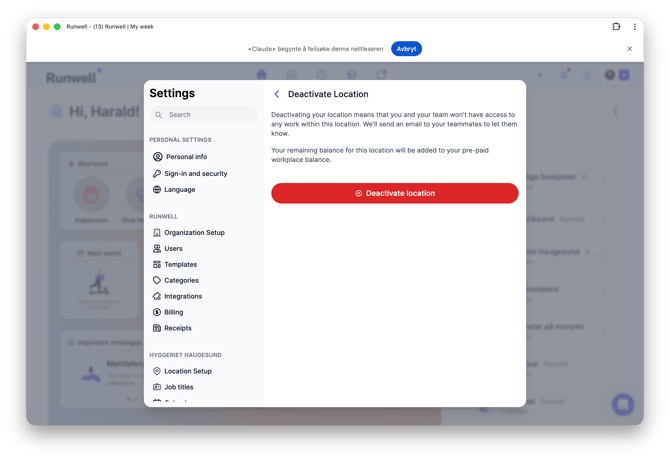Click the Inspection shortcut circle icon
The image size is (670, 460).
pyautogui.click(x=91, y=195)
